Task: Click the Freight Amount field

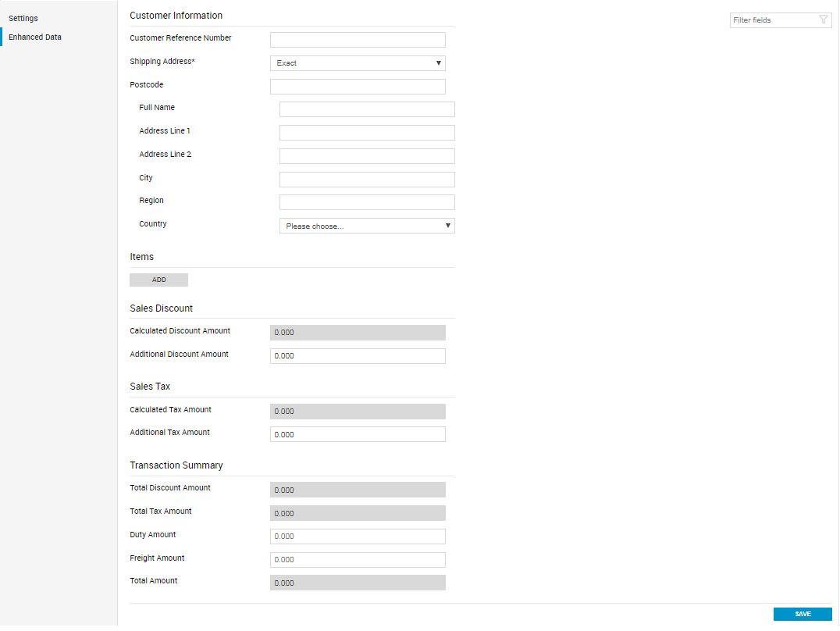Action: (358, 560)
